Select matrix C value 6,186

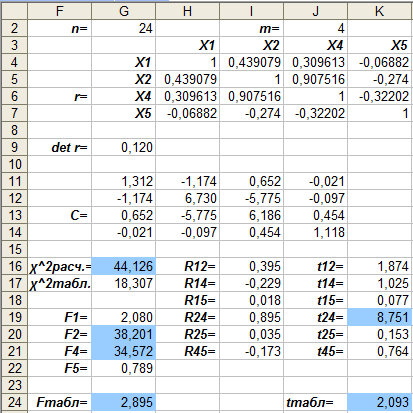coord(251,215)
